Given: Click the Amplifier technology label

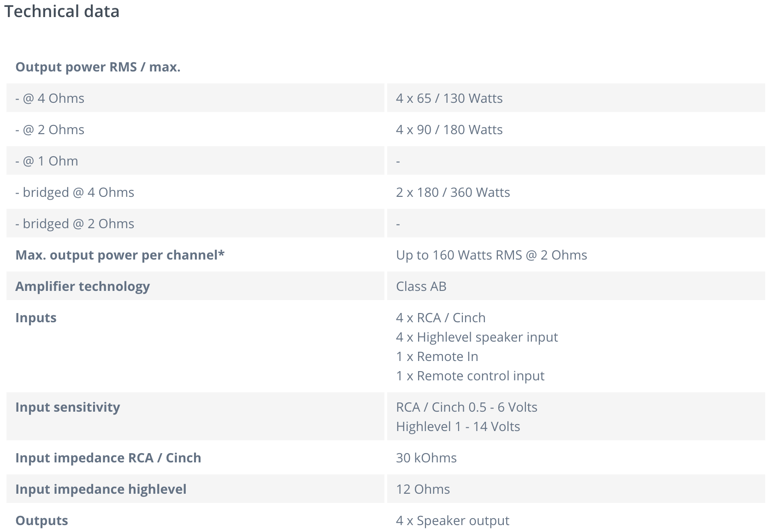Looking at the screenshot, I should [x=83, y=287].
